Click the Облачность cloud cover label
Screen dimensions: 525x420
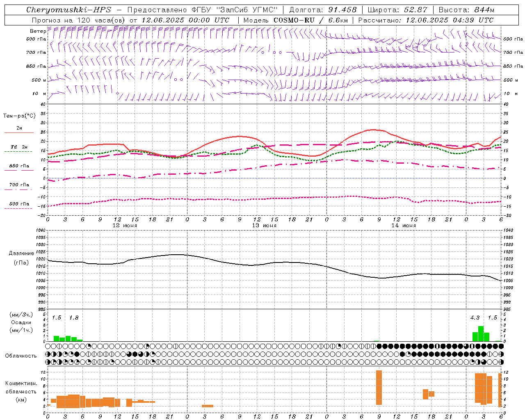pos(21,356)
